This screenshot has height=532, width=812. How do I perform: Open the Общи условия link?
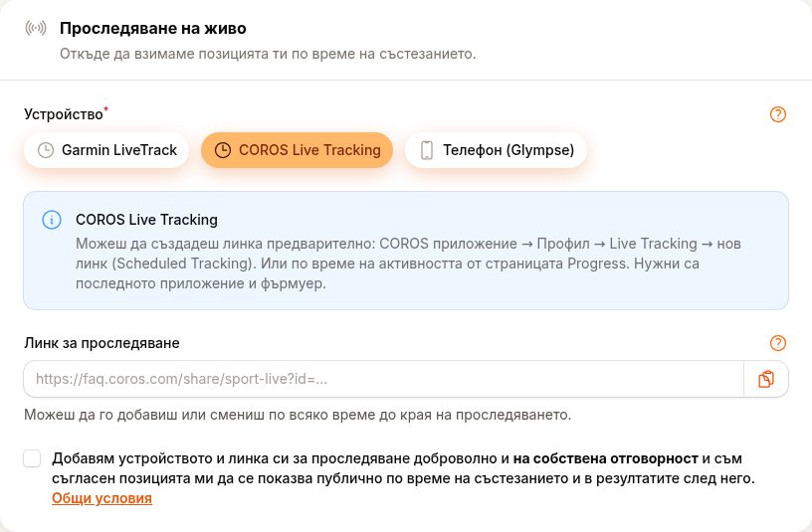click(x=102, y=498)
